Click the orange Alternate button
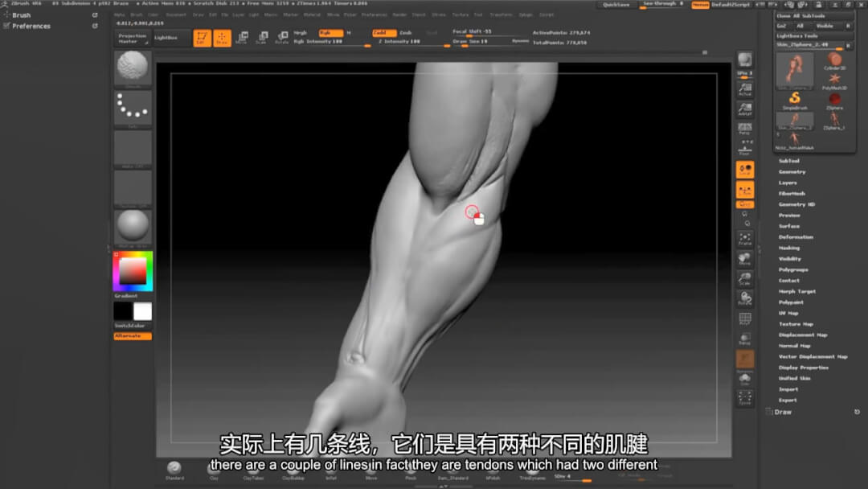 point(133,336)
